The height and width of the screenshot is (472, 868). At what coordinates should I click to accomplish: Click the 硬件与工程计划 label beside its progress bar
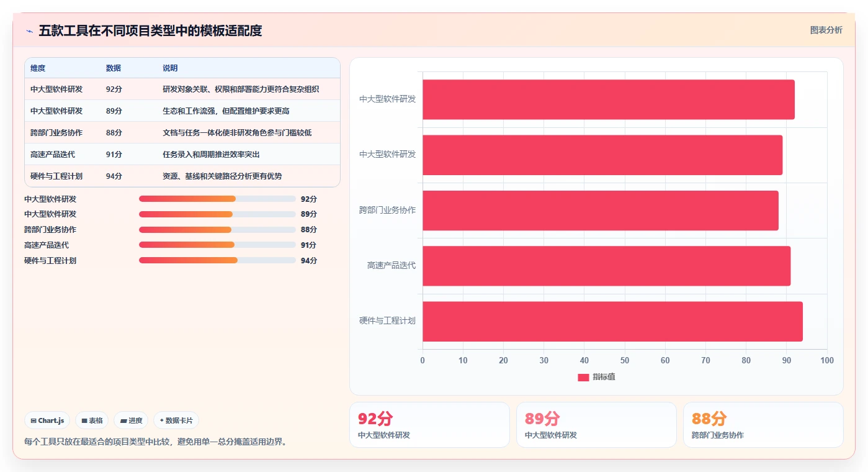point(50,261)
